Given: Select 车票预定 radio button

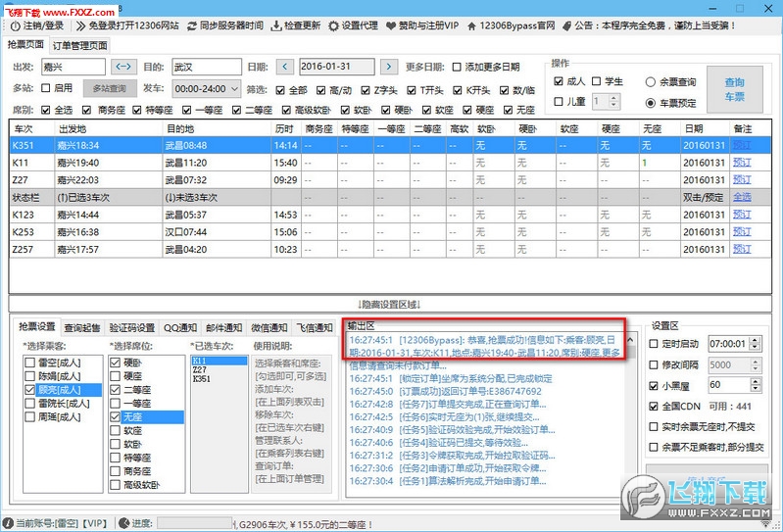Looking at the screenshot, I should [x=650, y=103].
